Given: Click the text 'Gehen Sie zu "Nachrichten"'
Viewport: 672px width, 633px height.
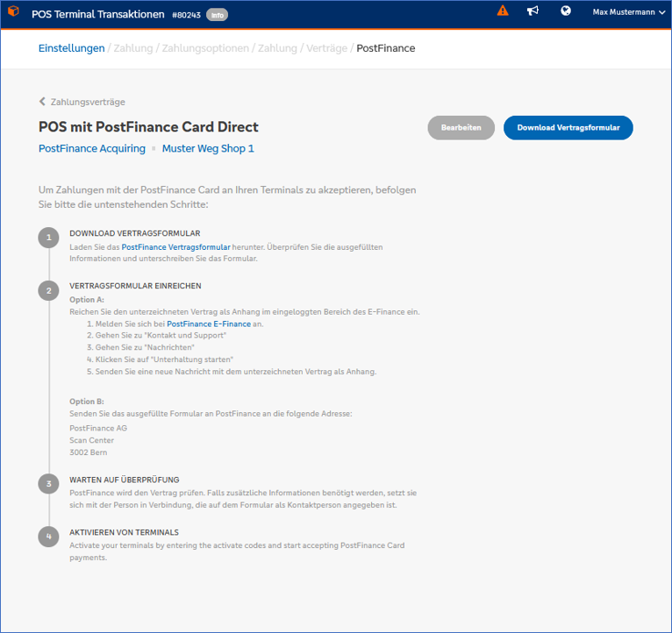Looking at the screenshot, I should pyautogui.click(x=145, y=347).
